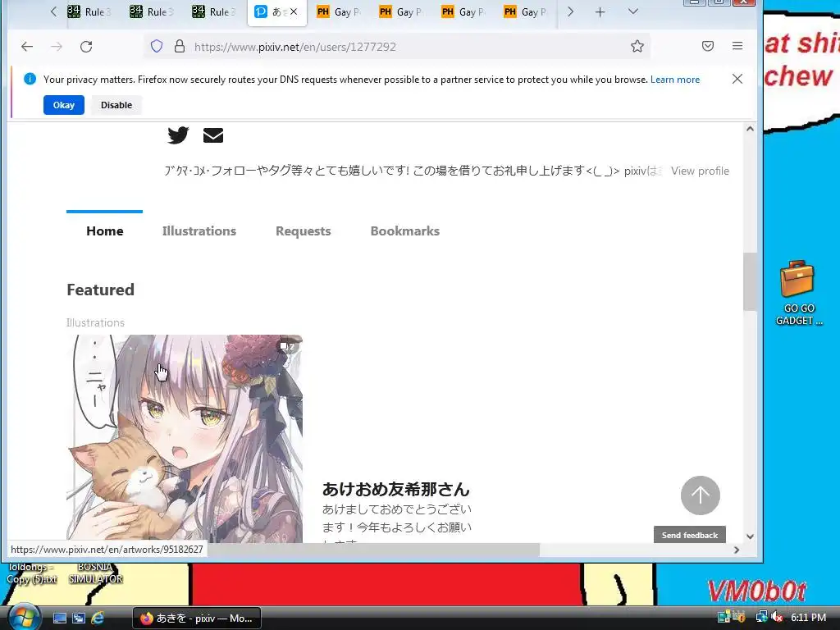Click the muted volume tray icon
The height and width of the screenshot is (630, 840).
(x=778, y=617)
